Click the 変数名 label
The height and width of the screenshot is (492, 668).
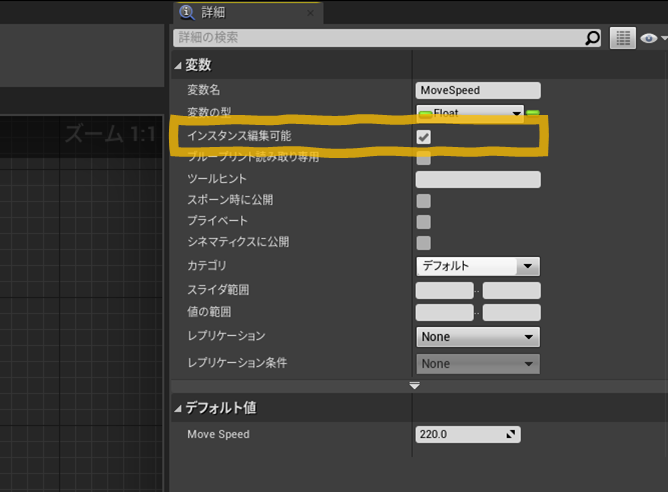click(x=204, y=90)
